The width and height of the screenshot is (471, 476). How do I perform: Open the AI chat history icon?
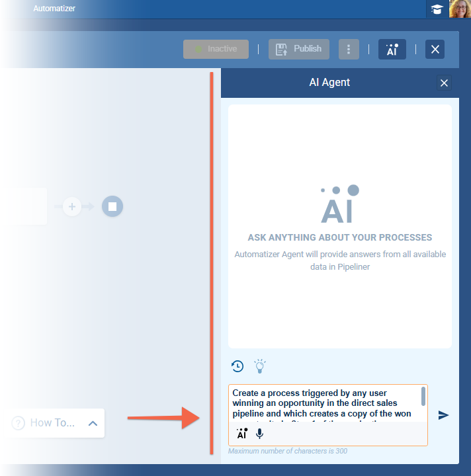[x=237, y=366]
